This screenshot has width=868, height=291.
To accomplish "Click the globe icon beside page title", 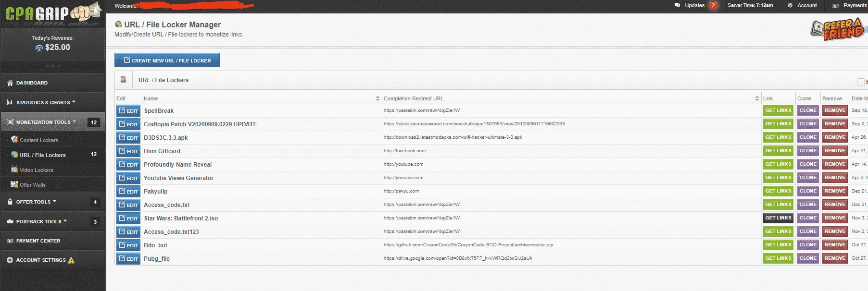I will click(x=118, y=24).
